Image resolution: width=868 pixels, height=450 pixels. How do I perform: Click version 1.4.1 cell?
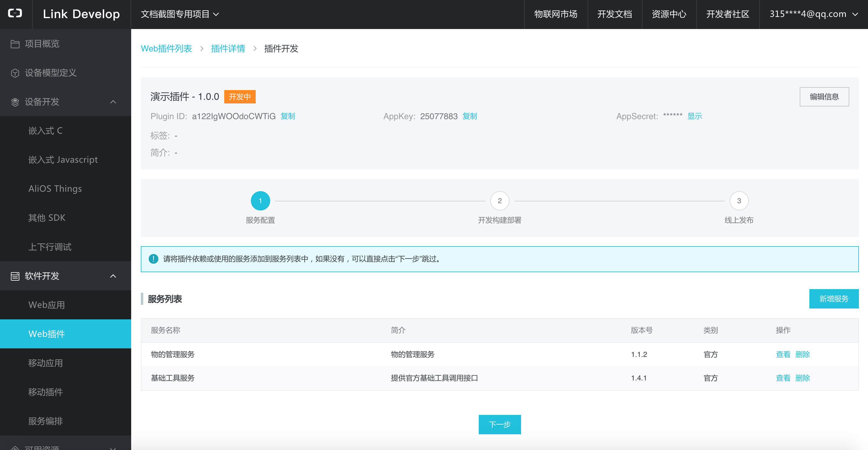[639, 378]
